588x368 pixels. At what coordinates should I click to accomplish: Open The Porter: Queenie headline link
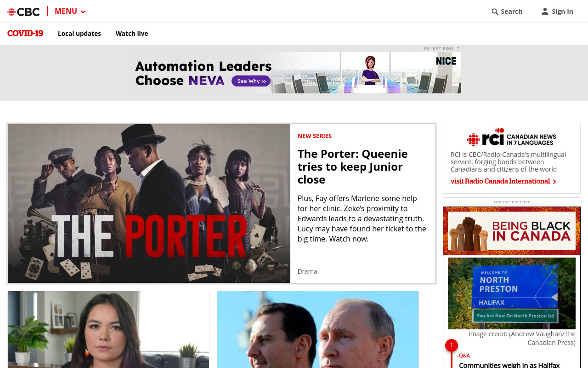coord(353,166)
